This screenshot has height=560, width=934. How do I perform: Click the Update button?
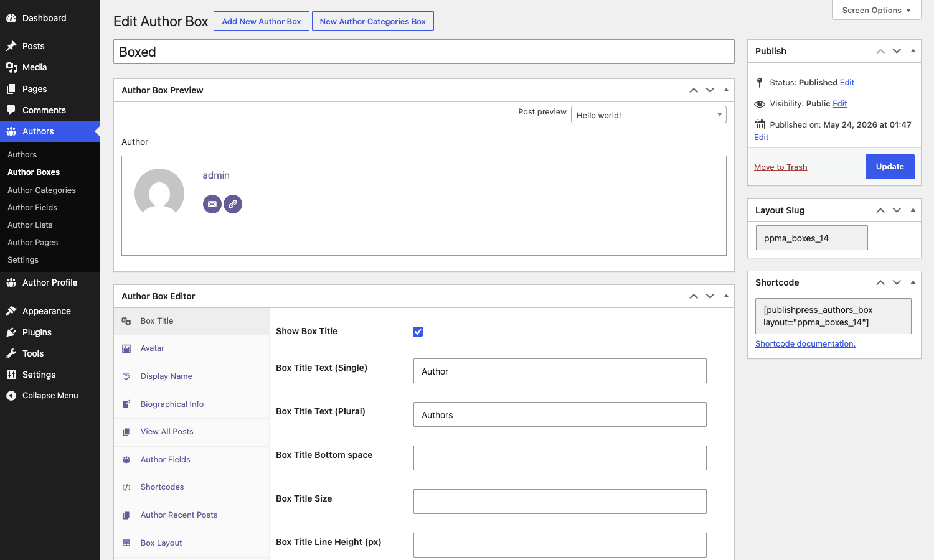[x=890, y=167]
